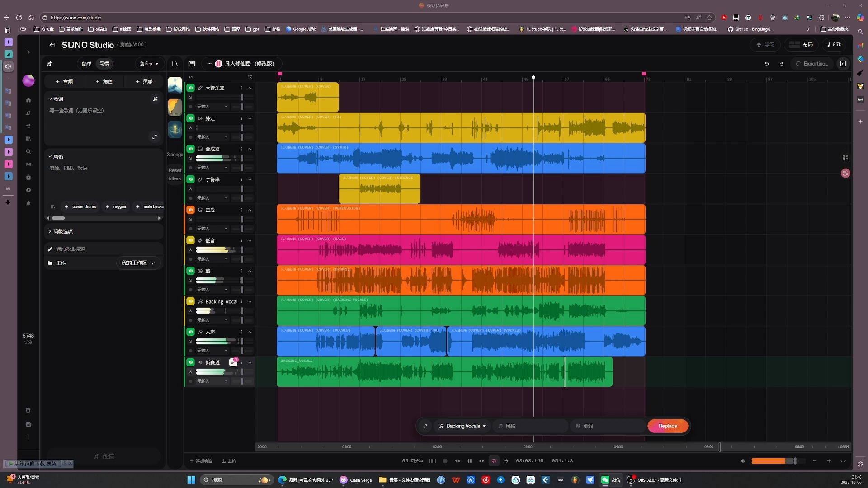Click 添加轨道 add track button

point(201,461)
